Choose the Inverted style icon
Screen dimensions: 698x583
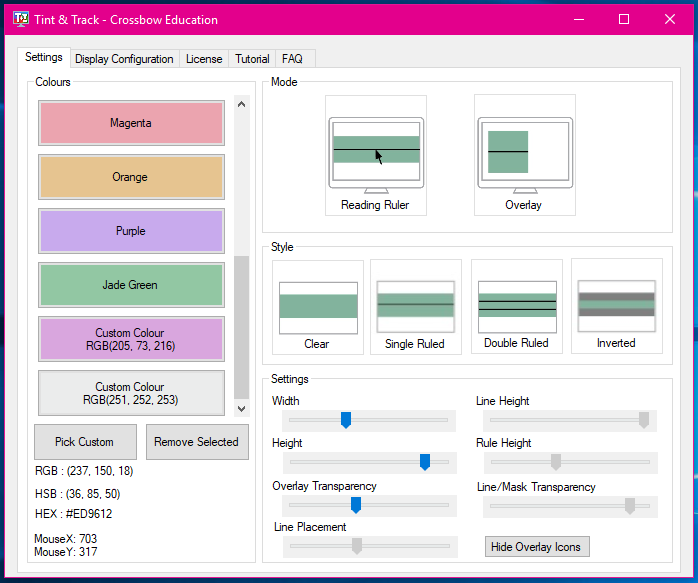tap(617, 306)
